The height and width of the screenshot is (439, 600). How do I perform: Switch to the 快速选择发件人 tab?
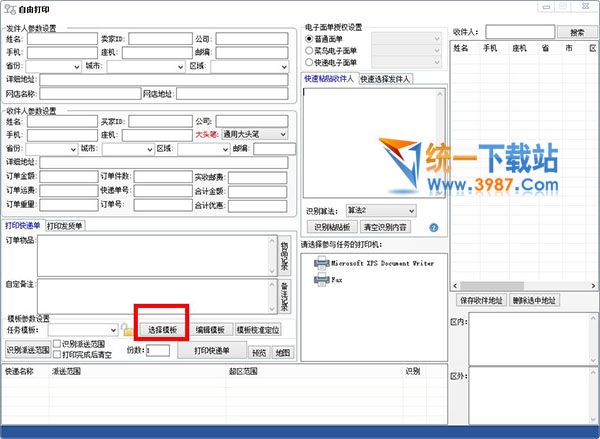point(385,79)
